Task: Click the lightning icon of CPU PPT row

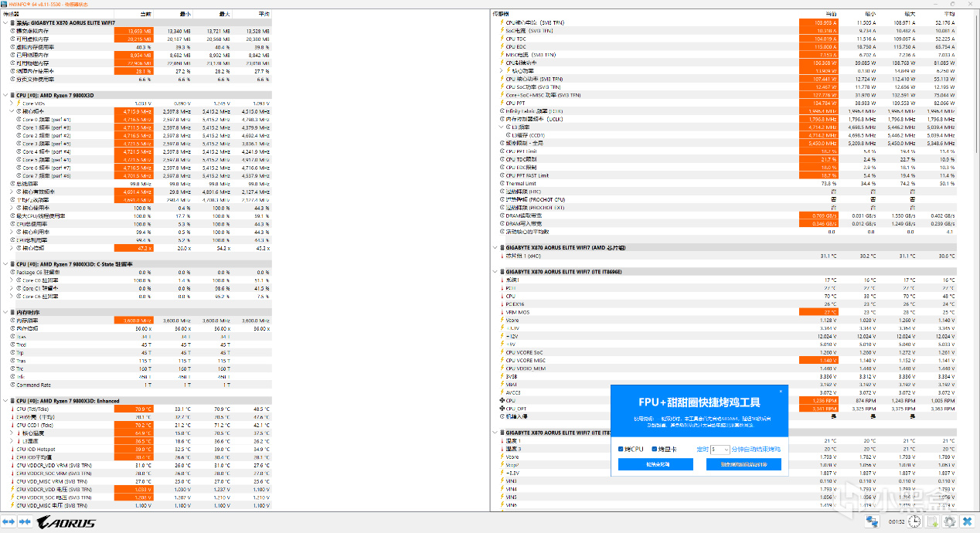Action: tap(502, 103)
